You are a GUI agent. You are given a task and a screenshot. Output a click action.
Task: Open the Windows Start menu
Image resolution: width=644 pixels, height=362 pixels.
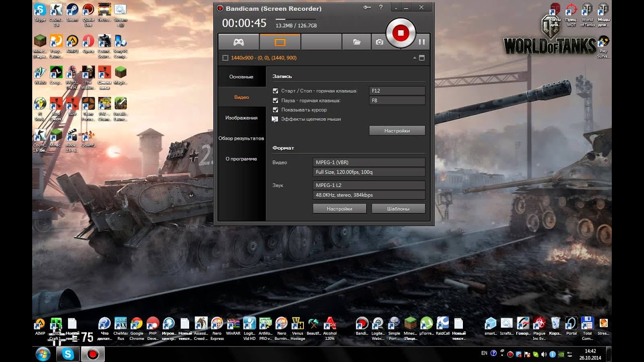tap(43, 354)
